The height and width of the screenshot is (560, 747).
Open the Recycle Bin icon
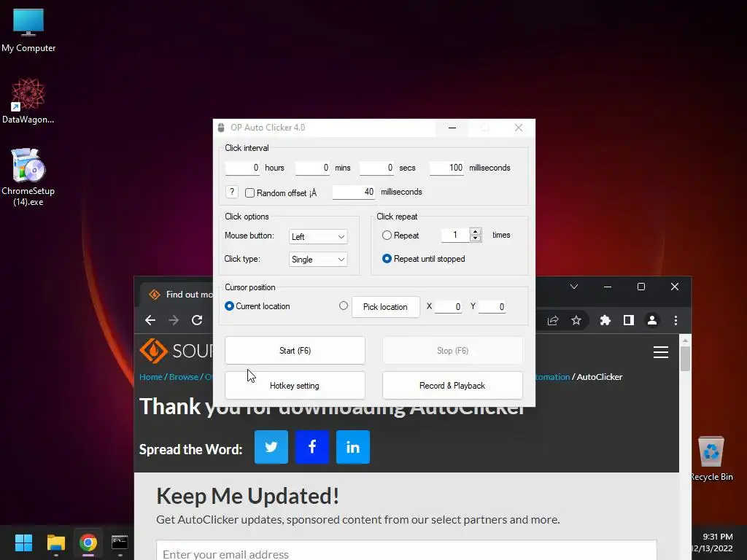(711, 458)
